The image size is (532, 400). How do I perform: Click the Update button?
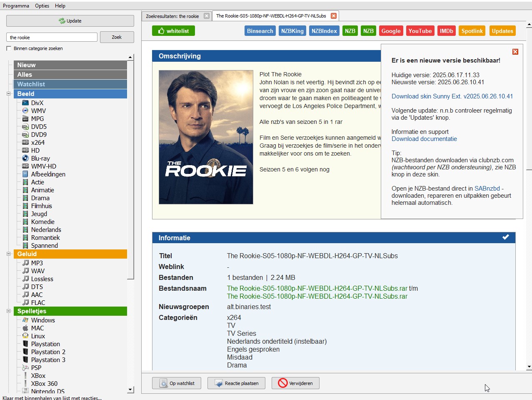pyautogui.click(x=70, y=21)
